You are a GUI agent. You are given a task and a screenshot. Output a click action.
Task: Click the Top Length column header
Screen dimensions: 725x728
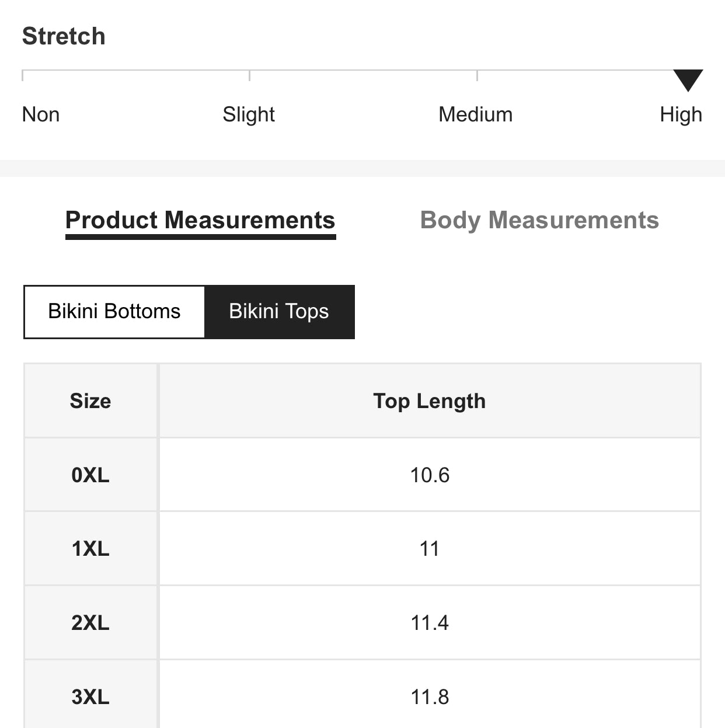pyautogui.click(x=430, y=401)
